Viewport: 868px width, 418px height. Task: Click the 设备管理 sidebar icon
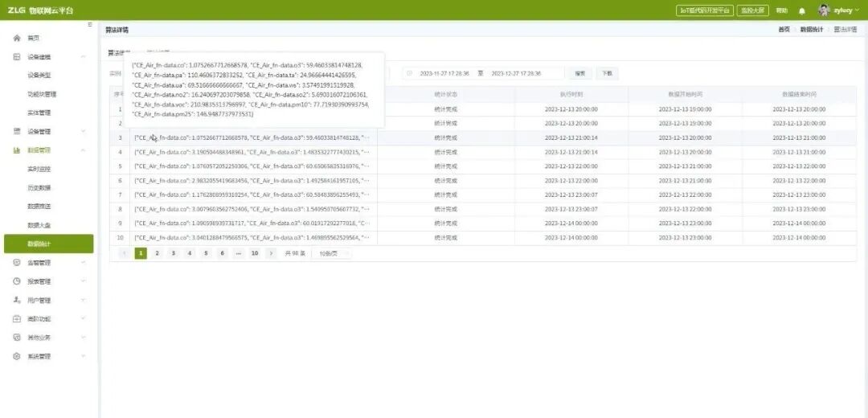[17, 131]
